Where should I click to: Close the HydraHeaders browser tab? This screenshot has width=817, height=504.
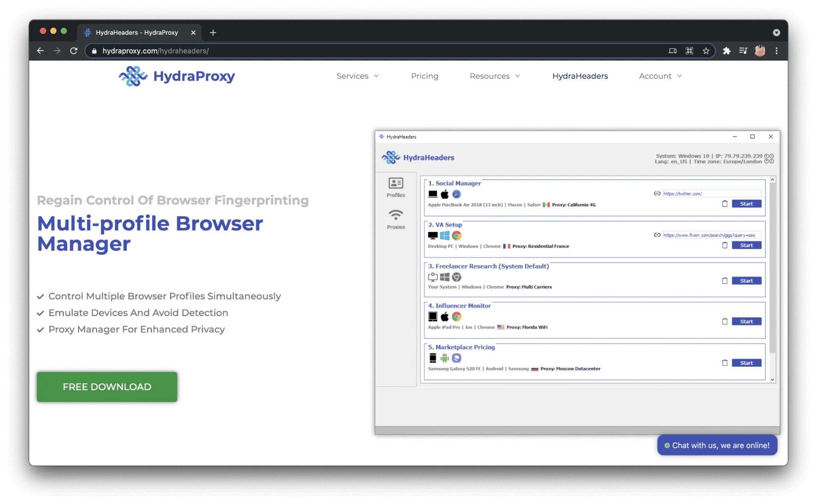(193, 32)
